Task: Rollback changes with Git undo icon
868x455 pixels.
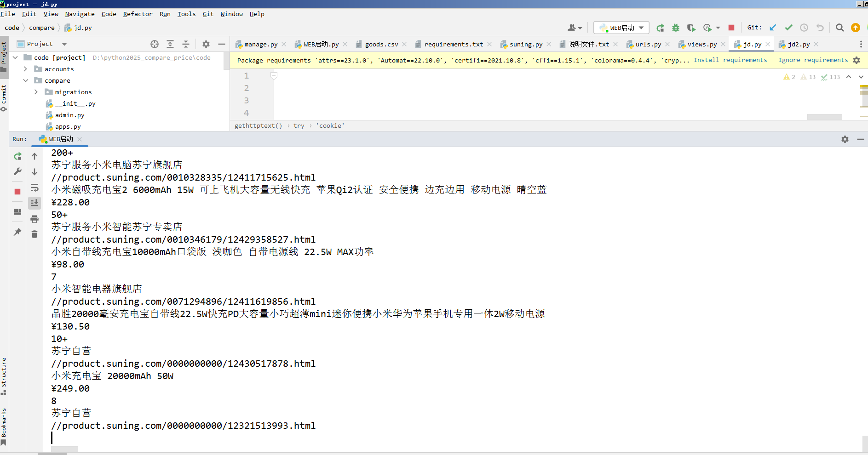Action: (x=820, y=28)
